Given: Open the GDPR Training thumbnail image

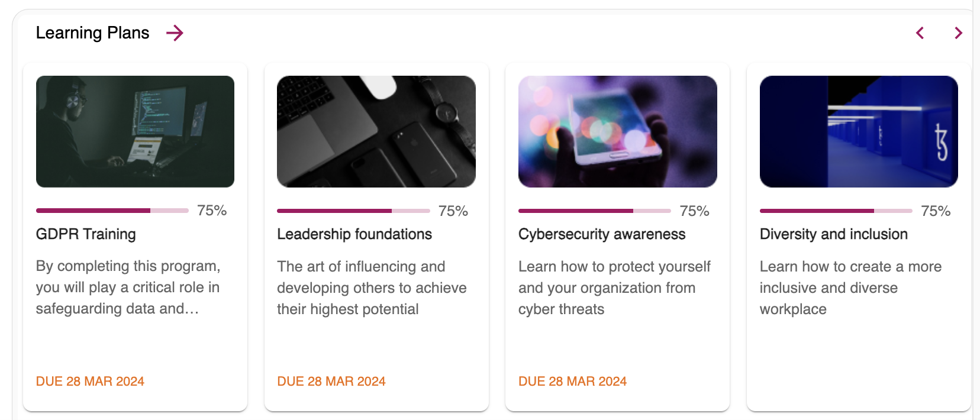Looking at the screenshot, I should (x=135, y=131).
